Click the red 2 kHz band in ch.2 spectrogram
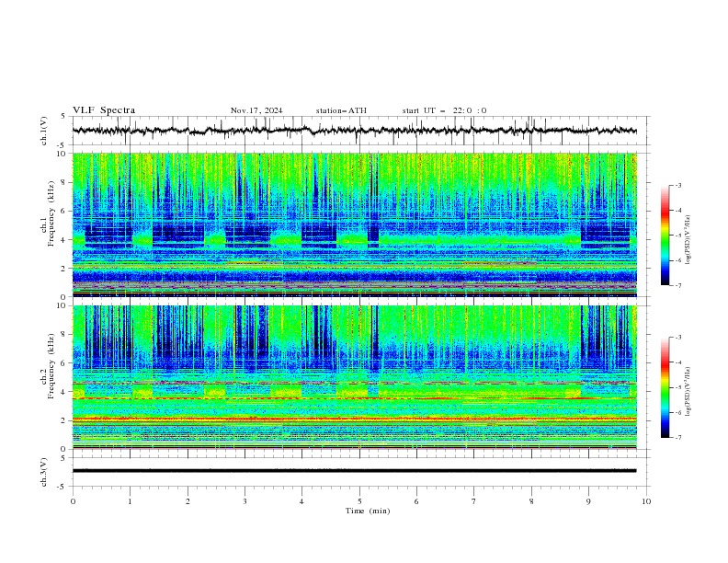 [355, 419]
